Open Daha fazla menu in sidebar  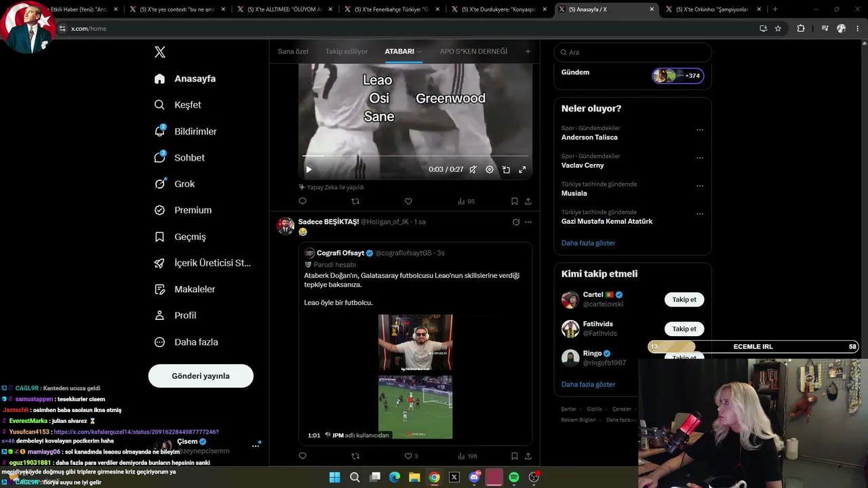186,342
